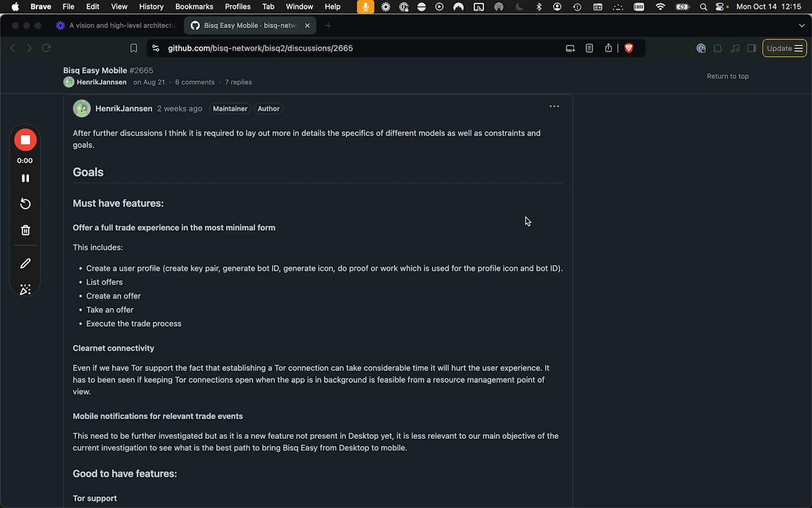
Task: Open HenrikJannsen's profile from the comment header
Action: [x=124, y=109]
